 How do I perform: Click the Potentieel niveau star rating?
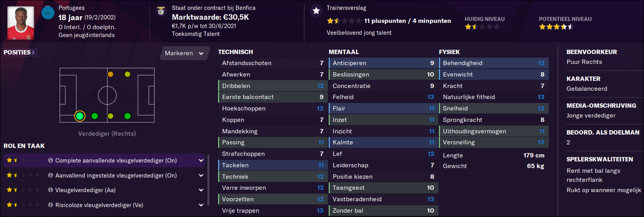[556, 27]
